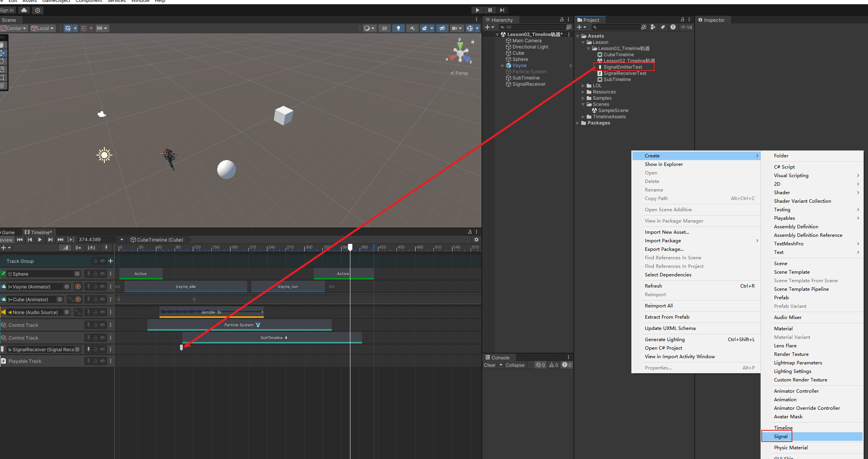Select the SignalEmitterTest asset
This screenshot has width=868, height=459.
[x=622, y=67]
